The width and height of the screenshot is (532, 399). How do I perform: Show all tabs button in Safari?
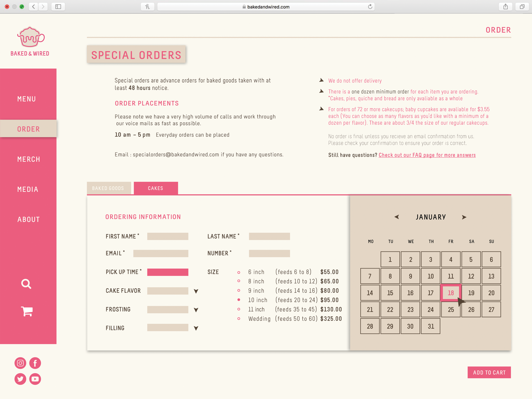click(522, 7)
